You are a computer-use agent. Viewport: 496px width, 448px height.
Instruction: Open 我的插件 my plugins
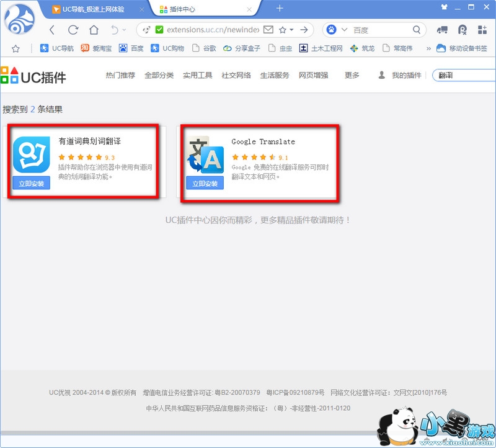[x=400, y=75]
